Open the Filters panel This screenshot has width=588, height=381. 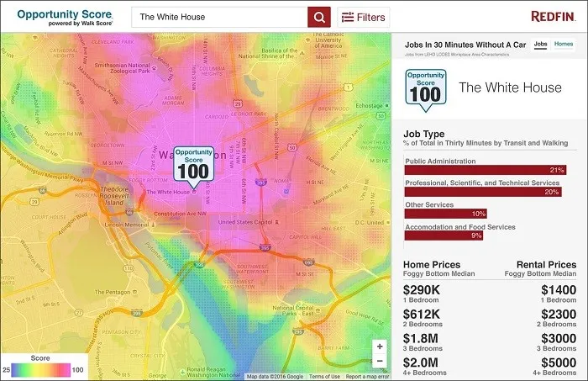pyautogui.click(x=364, y=18)
